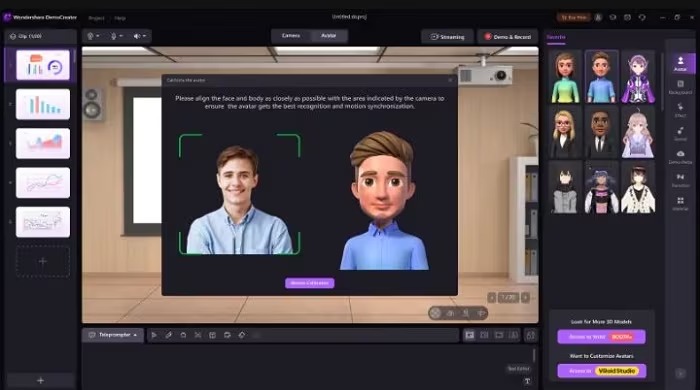Click the Streaming button

tap(447, 37)
